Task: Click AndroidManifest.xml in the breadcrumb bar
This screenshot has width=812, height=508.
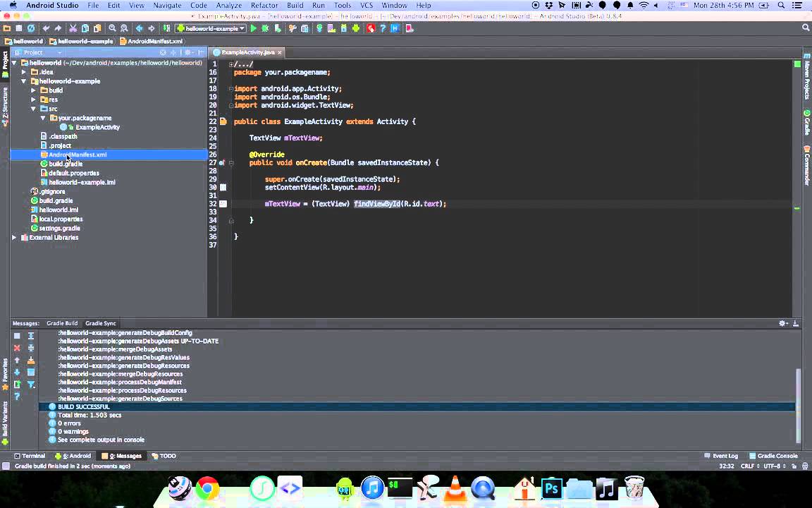Action: click(151, 41)
